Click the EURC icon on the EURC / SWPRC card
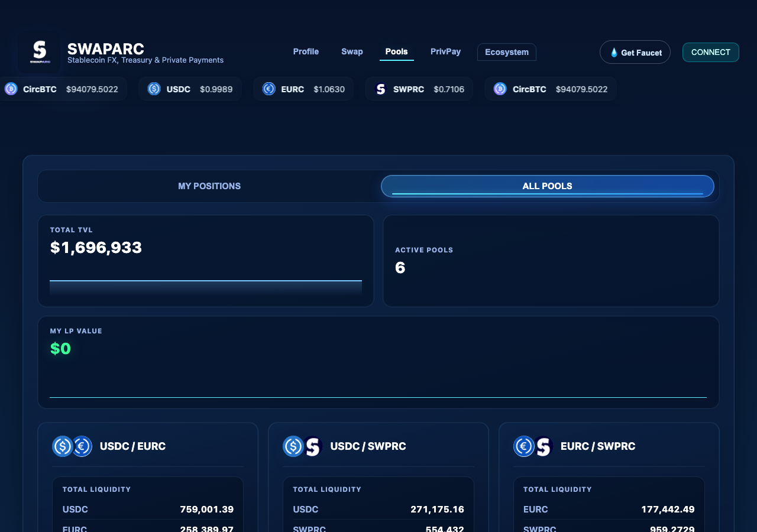The width and height of the screenshot is (757, 532). [524, 446]
